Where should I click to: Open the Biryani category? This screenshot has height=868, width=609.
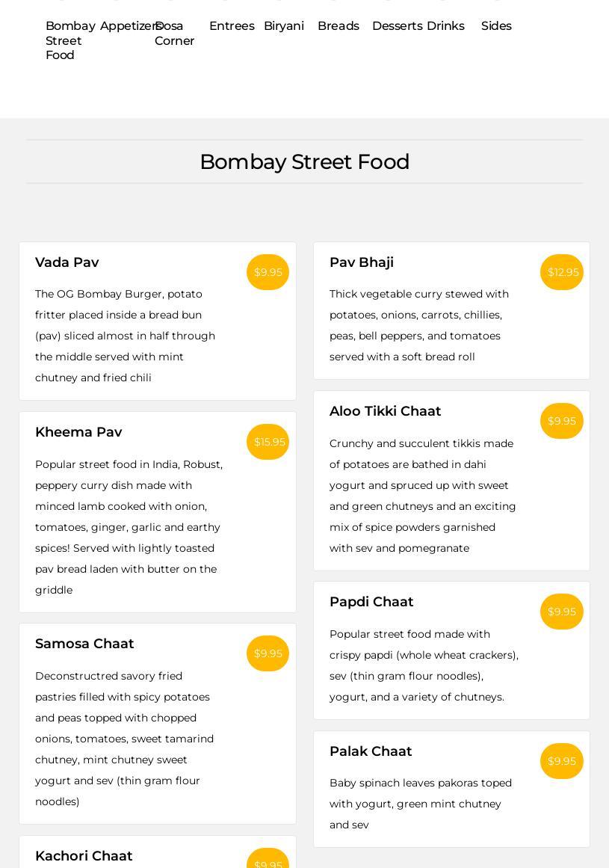(x=284, y=26)
